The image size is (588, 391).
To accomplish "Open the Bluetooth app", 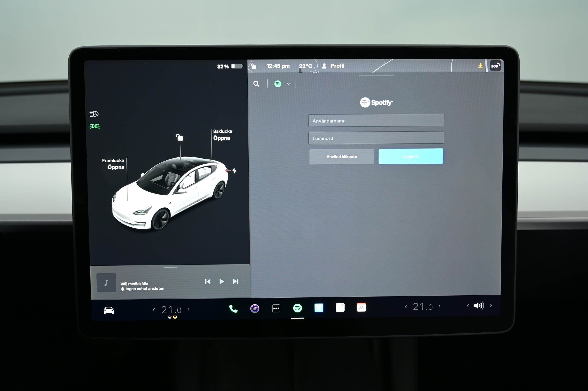I will click(x=319, y=308).
